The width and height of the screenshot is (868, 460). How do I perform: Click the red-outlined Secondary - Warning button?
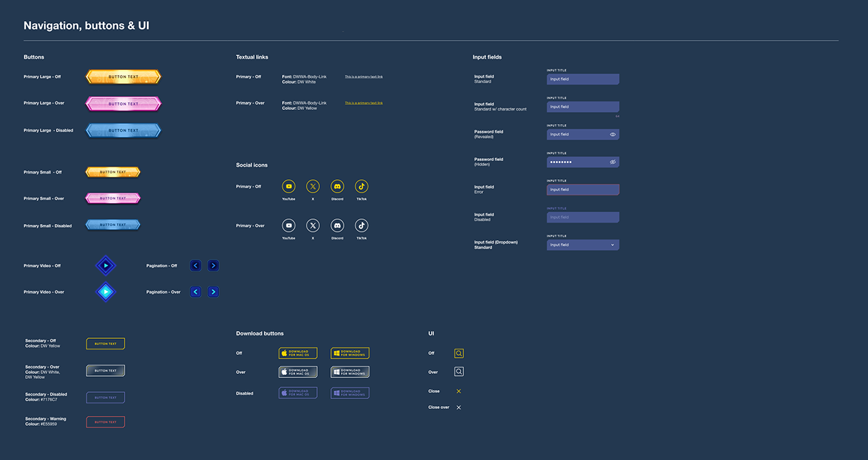[106, 422]
